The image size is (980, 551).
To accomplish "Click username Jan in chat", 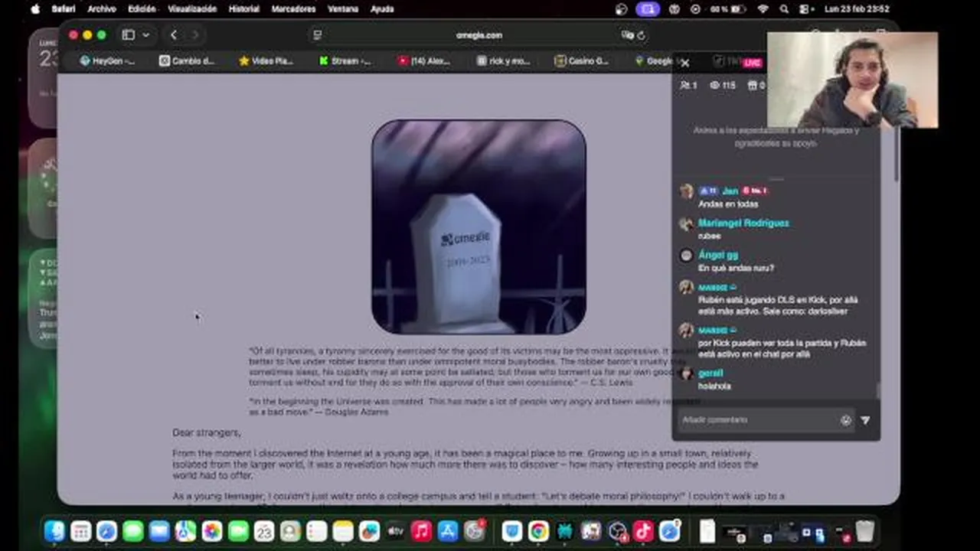I will (x=730, y=191).
